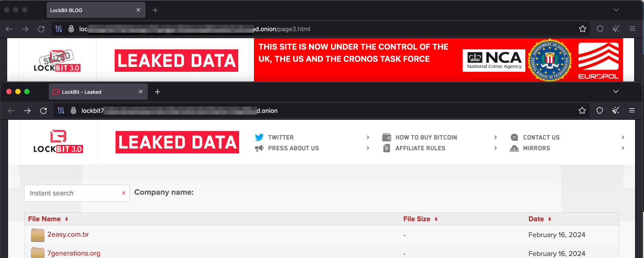Viewport: 644px width, 258px height.
Task: Go back in the front LockBit - Leaked window
Action: click(x=11, y=111)
